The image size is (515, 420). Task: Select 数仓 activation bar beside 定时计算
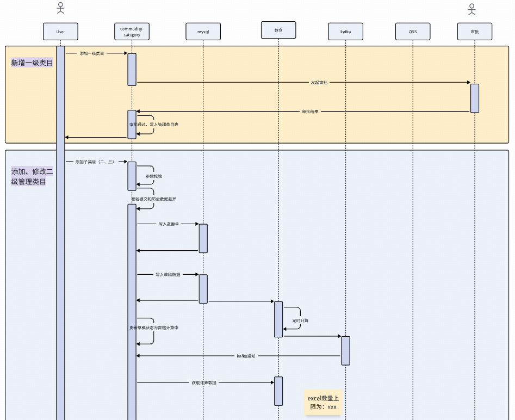pos(278,319)
